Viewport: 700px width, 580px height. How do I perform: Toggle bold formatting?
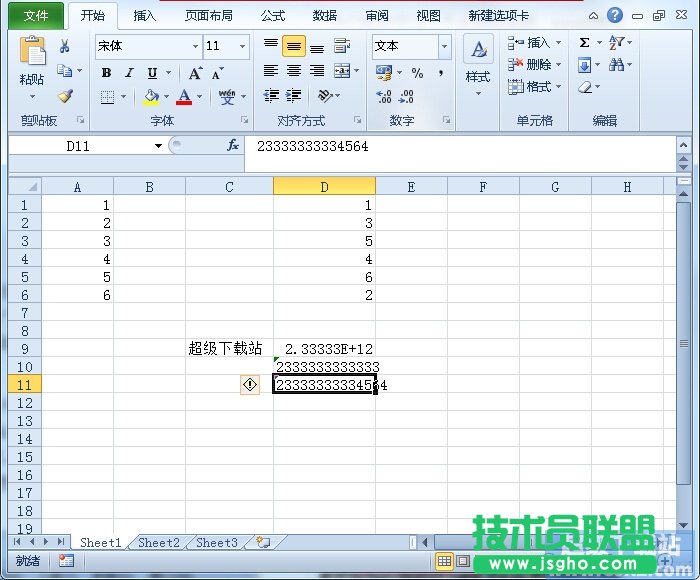click(107, 73)
